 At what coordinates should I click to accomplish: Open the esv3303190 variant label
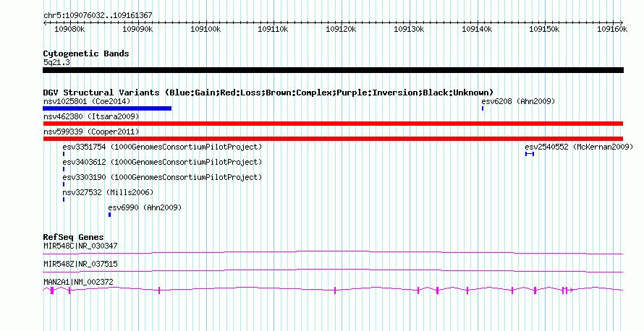162,177
